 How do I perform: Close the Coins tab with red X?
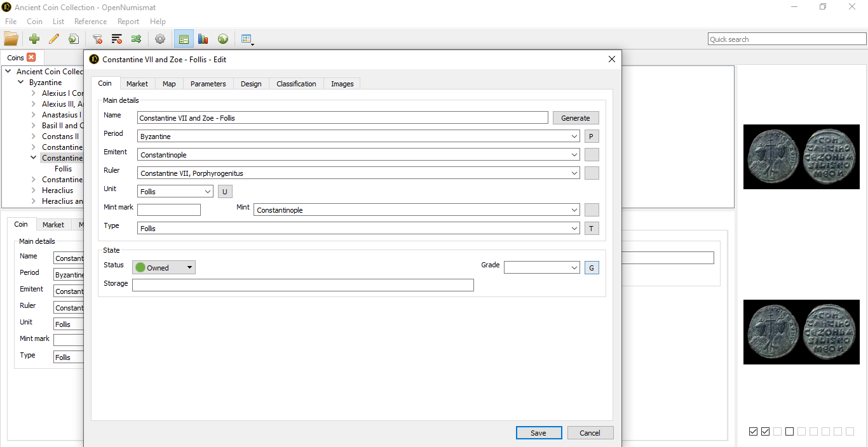click(x=31, y=57)
